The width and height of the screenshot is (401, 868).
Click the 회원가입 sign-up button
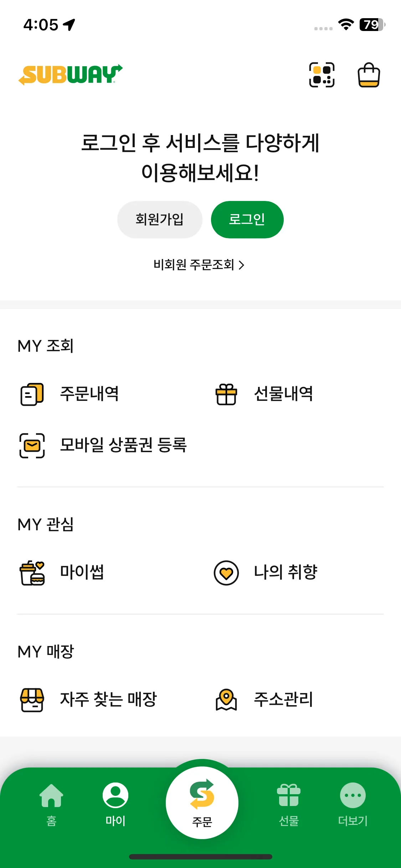point(160,219)
